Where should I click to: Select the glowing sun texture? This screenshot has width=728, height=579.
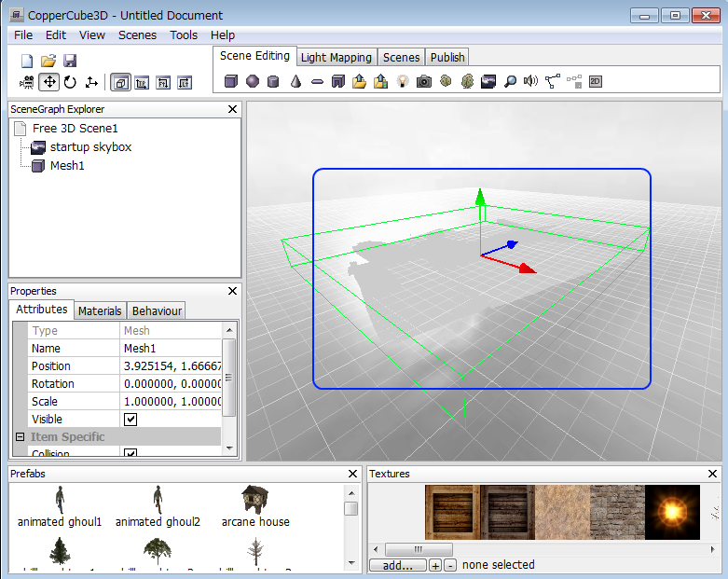point(672,512)
